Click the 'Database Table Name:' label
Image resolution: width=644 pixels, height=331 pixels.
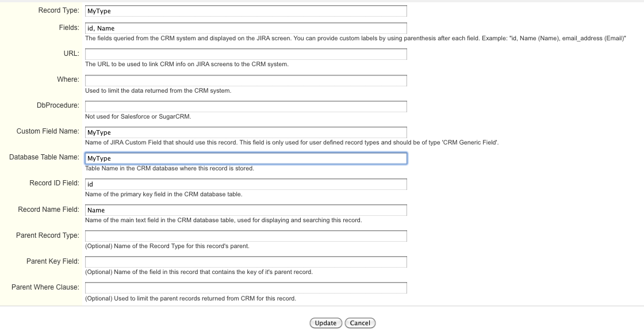[44, 157]
